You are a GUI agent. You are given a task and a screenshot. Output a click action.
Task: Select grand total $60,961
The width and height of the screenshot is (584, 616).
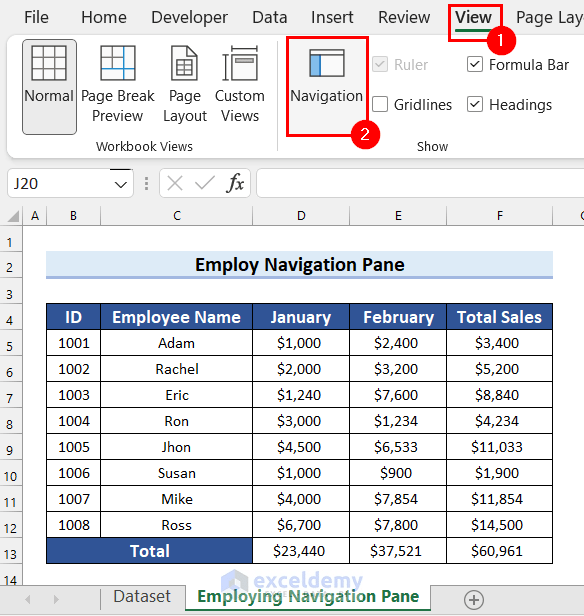pos(499,550)
